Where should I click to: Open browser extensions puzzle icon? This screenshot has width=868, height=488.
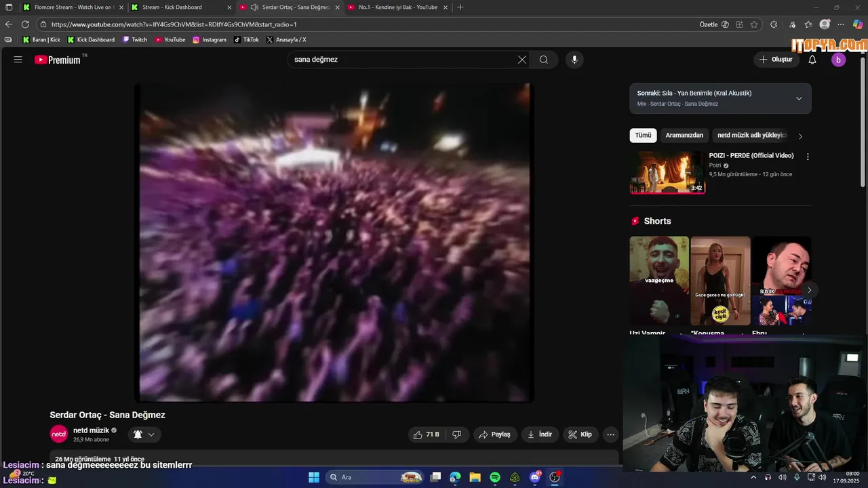[774, 24]
